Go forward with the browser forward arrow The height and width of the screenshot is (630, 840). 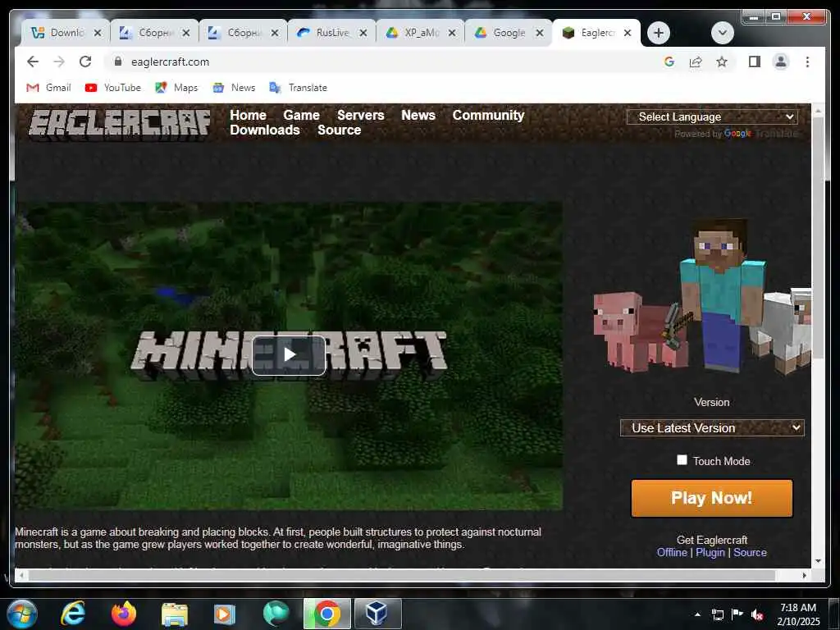(x=59, y=62)
